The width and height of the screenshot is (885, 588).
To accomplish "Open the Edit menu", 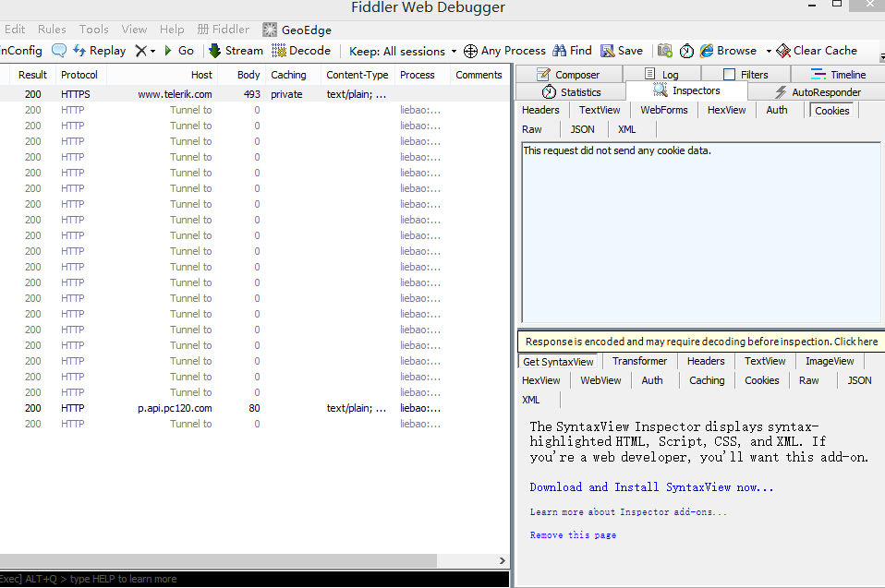I will pos(15,30).
